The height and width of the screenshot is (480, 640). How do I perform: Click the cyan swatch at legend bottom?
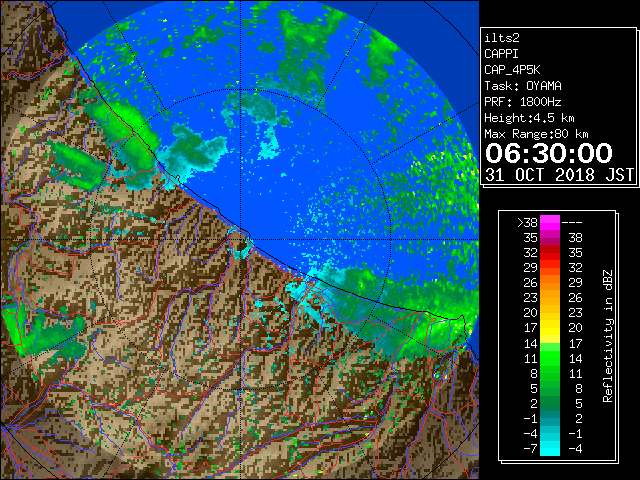coord(550,449)
